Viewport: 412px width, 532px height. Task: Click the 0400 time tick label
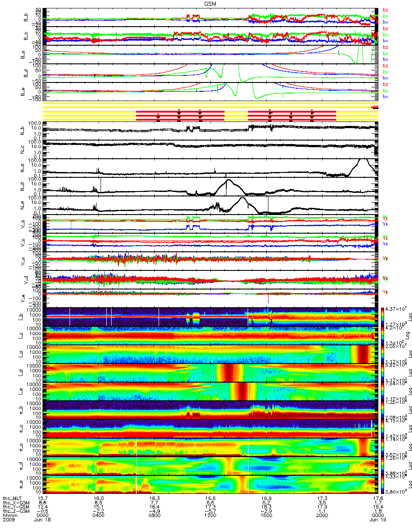[x=98, y=516]
